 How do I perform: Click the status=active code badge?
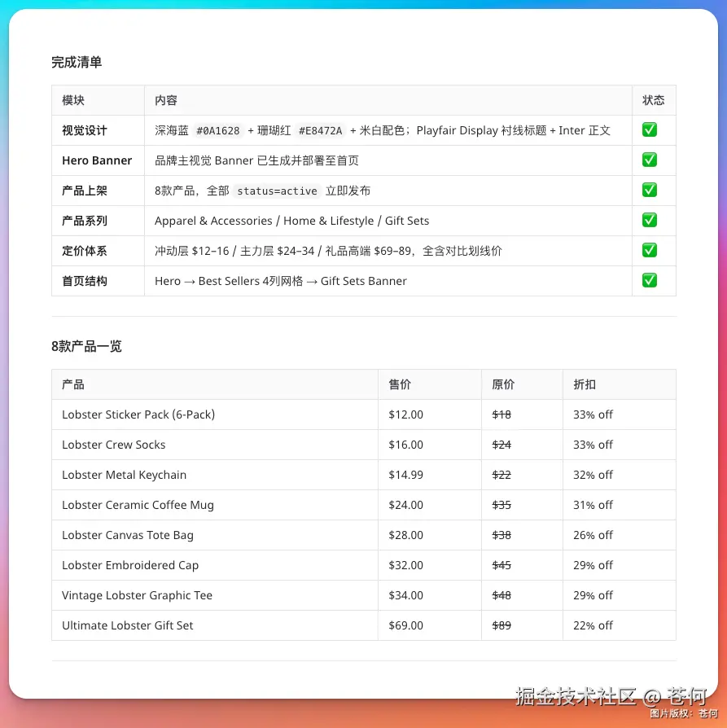pos(278,191)
